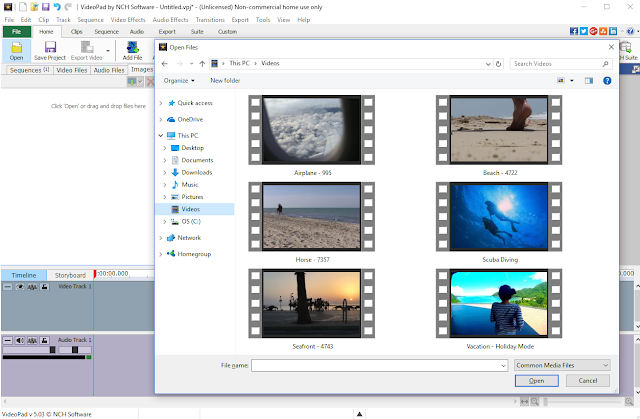Mute Audio Track 1 speaker button

click(x=20, y=340)
